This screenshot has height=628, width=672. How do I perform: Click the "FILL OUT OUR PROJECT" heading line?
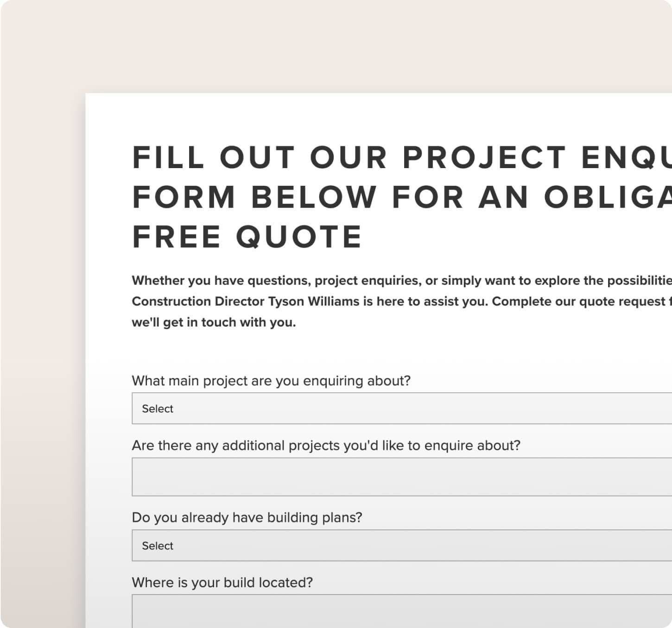point(401,157)
